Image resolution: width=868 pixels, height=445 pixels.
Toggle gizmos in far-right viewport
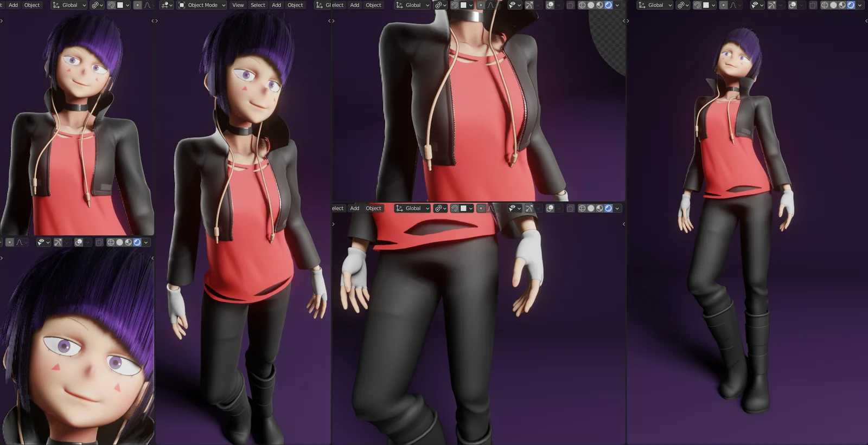click(771, 5)
